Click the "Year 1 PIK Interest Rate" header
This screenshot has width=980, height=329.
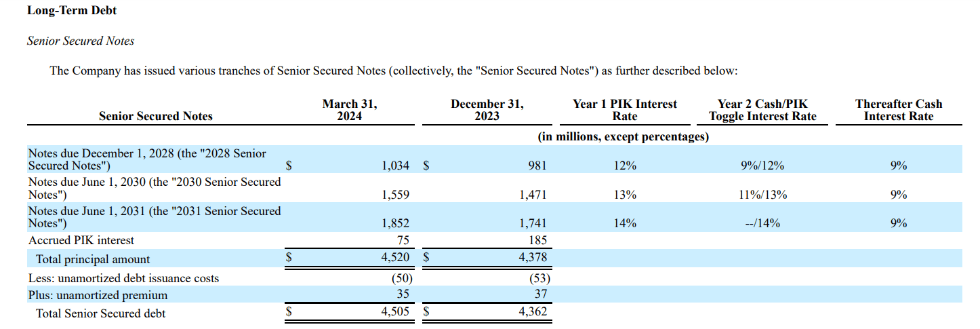pyautogui.click(x=624, y=110)
